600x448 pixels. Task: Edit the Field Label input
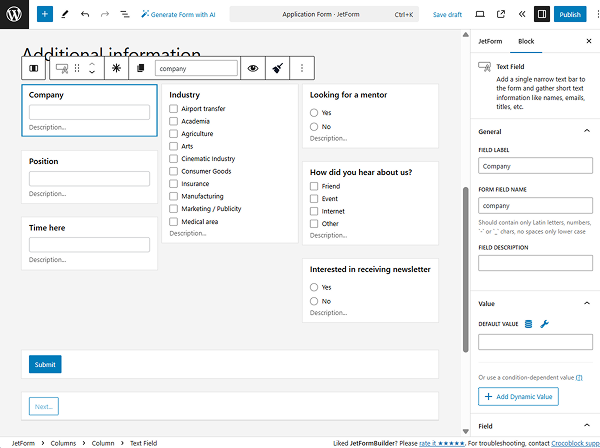coord(535,166)
